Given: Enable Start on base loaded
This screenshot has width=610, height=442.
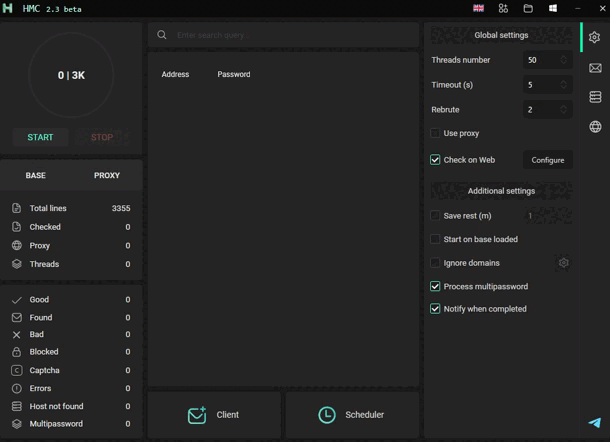Looking at the screenshot, I should point(435,239).
